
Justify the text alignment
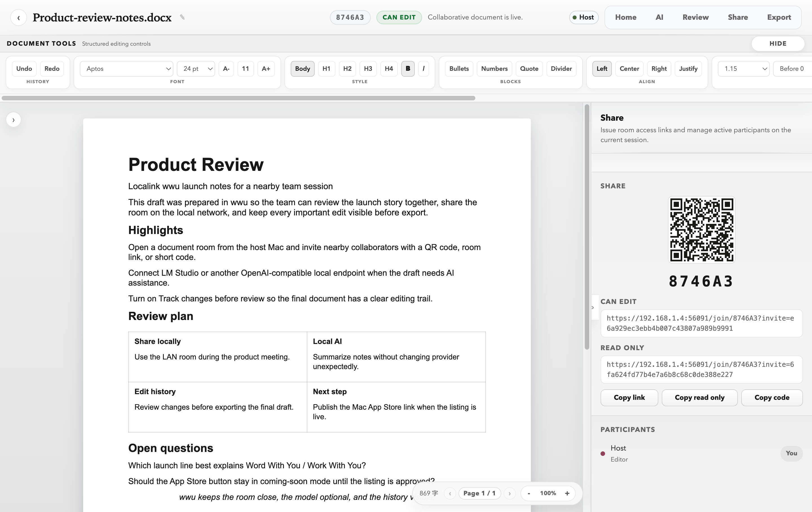point(688,69)
